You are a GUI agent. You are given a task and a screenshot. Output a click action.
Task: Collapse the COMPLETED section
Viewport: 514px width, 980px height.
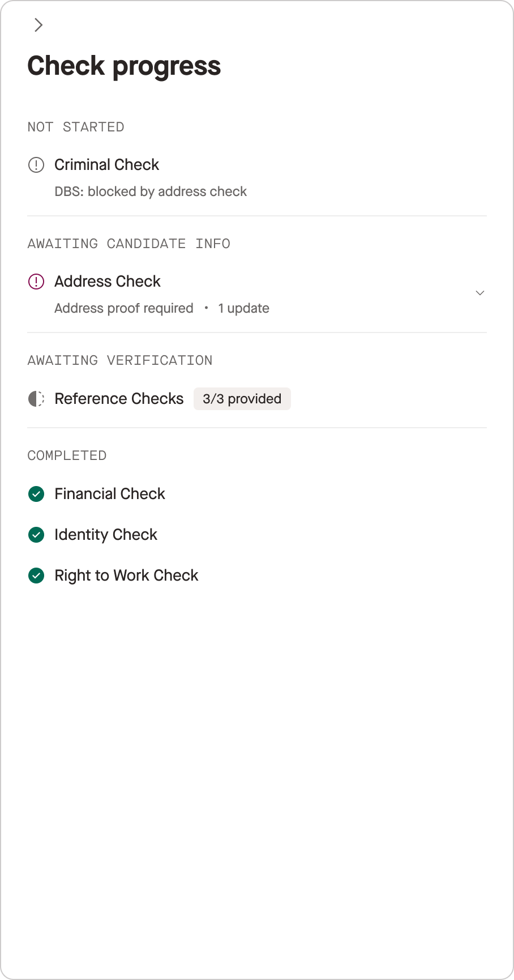point(67,455)
